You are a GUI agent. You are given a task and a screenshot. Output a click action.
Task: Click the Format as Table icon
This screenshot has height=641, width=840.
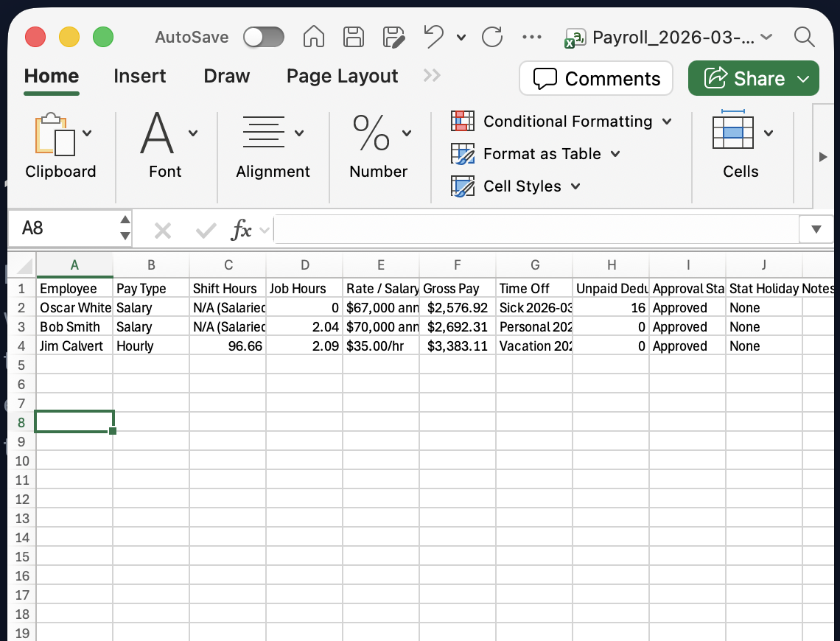click(x=463, y=154)
